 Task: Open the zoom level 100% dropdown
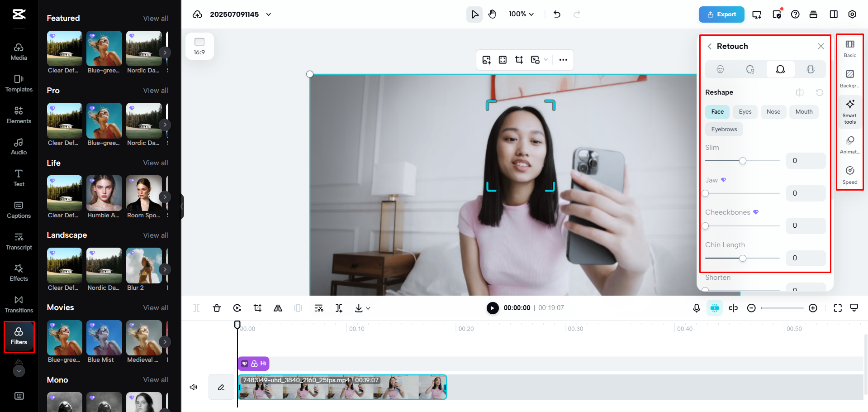coord(521,14)
